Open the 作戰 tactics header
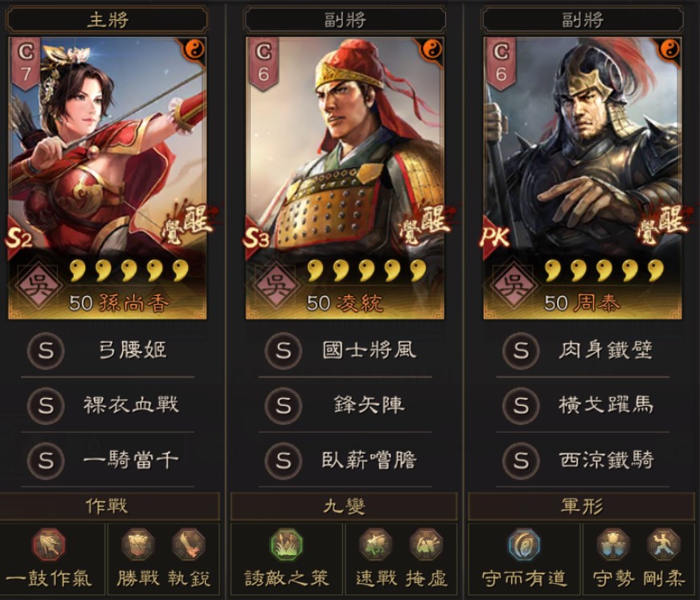700x600 pixels. click(107, 506)
